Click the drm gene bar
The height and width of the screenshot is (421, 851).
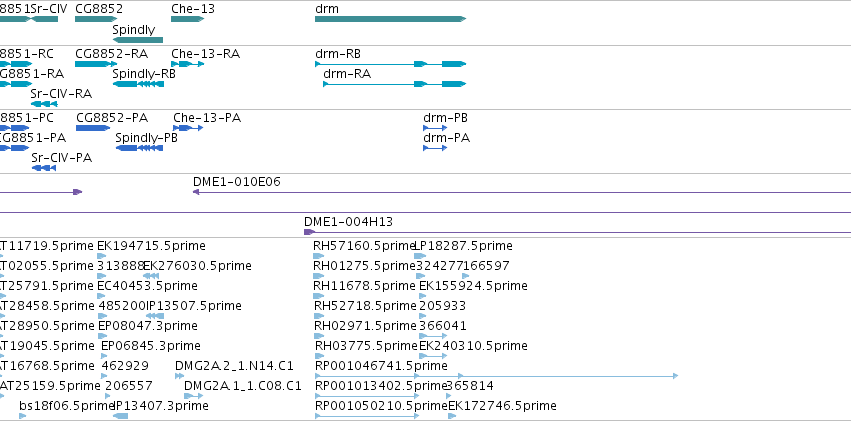[x=390, y=19]
